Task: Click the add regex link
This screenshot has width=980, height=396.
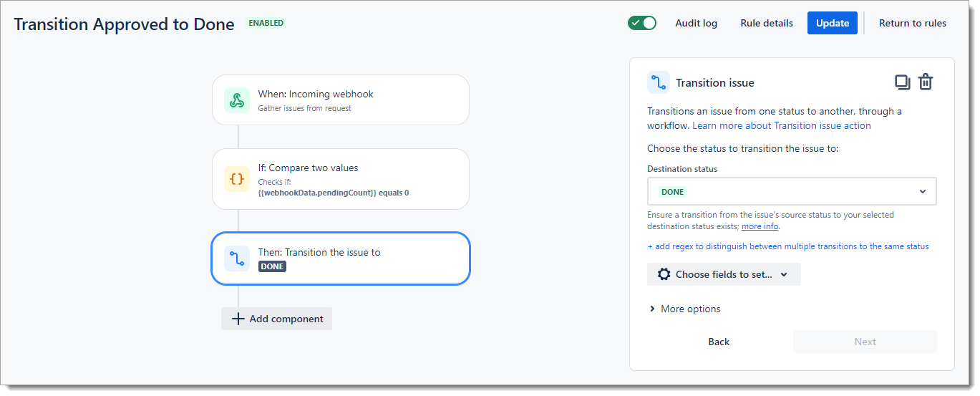Action: click(x=787, y=246)
